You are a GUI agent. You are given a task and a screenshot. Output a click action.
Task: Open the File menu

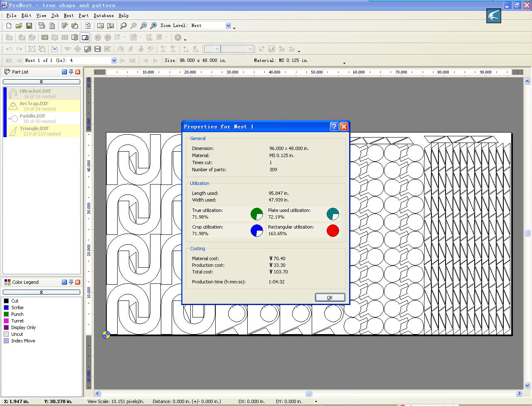pos(11,15)
